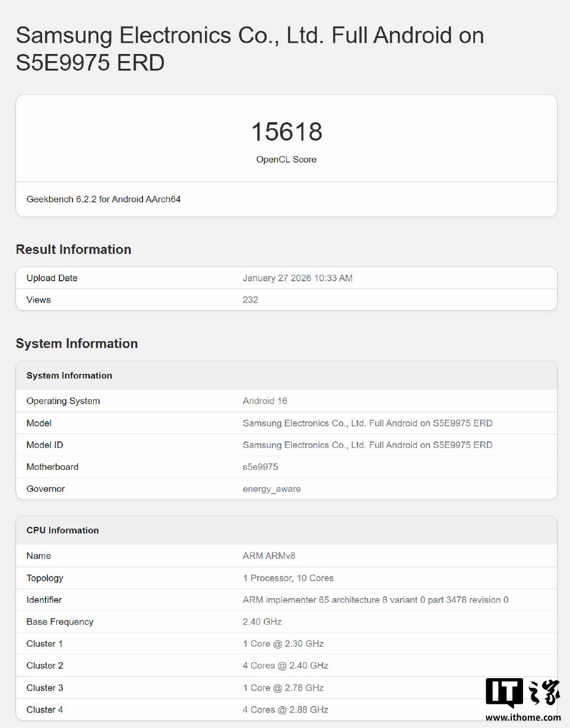Screen dimensions: 570x728
Task: Click the Cluster 4 value 4 Cores @ 2.88 GHz
Action: [285, 710]
